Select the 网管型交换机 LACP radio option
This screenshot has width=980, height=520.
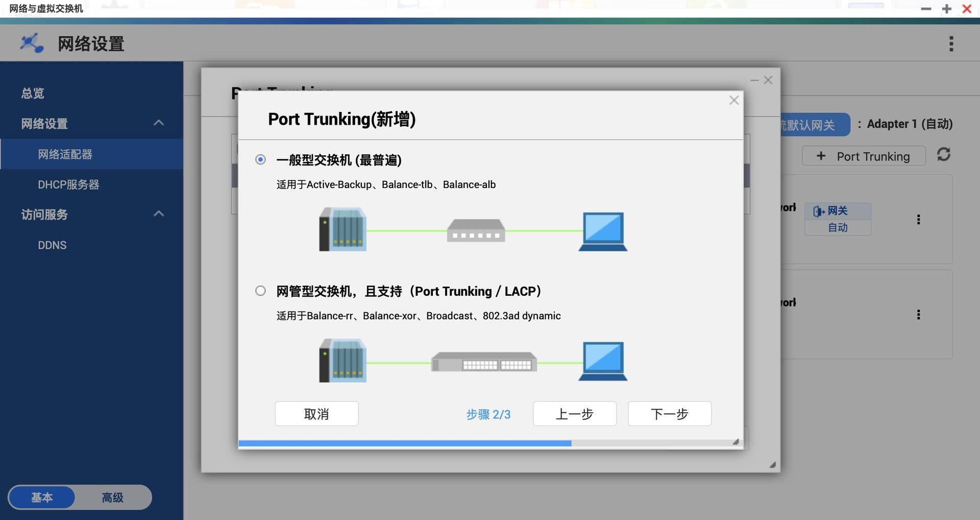point(260,291)
